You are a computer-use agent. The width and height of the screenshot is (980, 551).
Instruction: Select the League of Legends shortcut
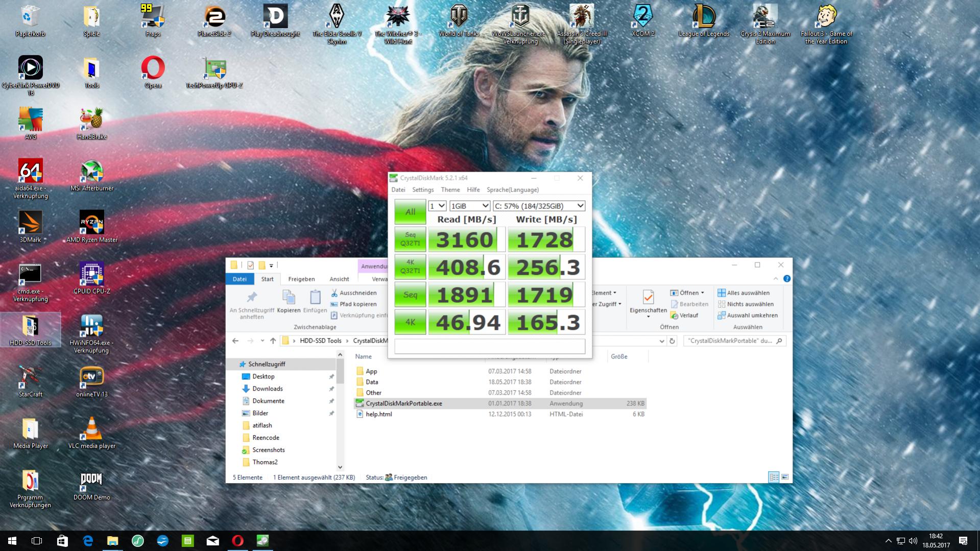click(x=704, y=20)
